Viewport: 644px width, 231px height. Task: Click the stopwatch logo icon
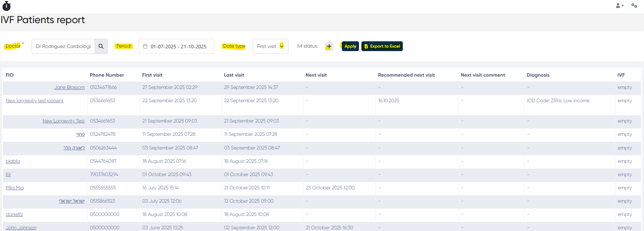point(6,6)
